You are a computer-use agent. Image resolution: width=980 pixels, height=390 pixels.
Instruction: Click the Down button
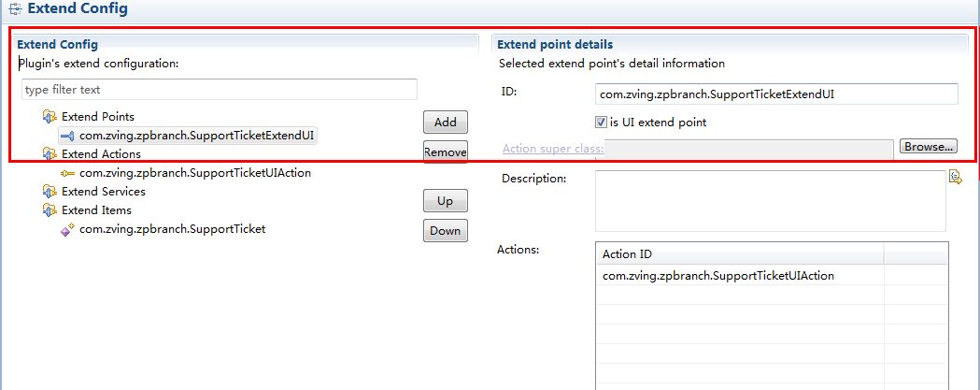pos(446,231)
